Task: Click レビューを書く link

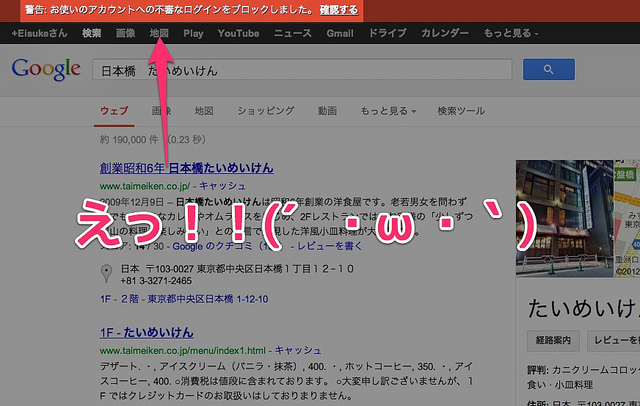Action: pyautogui.click(x=329, y=246)
